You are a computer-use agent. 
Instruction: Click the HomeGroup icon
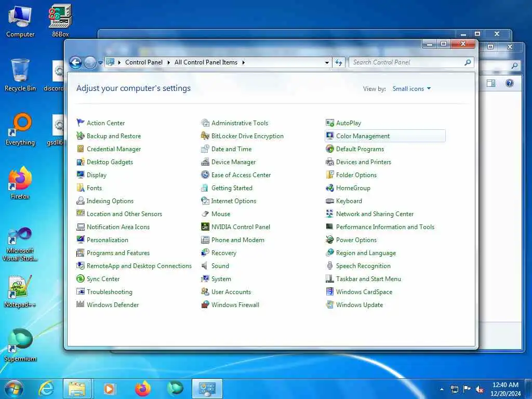click(329, 188)
